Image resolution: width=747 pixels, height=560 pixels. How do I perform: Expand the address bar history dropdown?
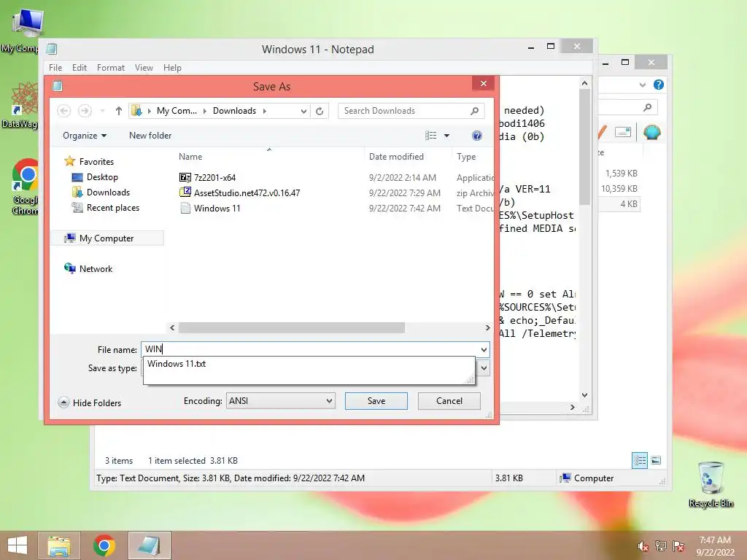(303, 111)
